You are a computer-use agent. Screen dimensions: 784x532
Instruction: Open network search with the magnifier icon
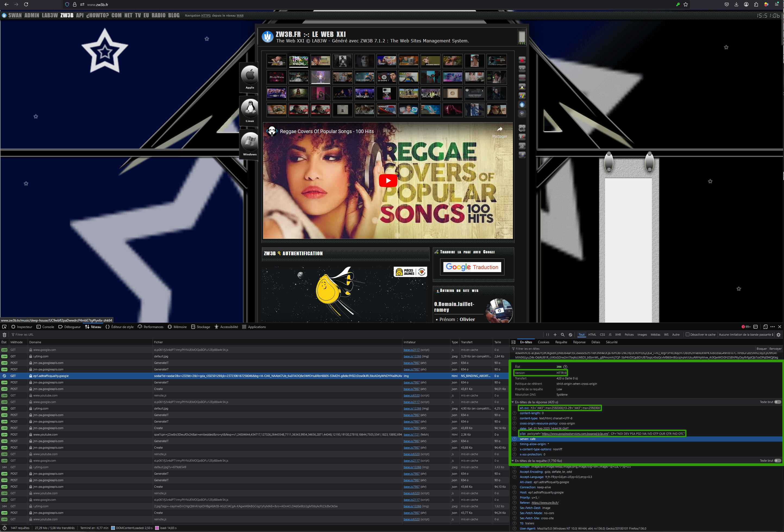pos(563,335)
